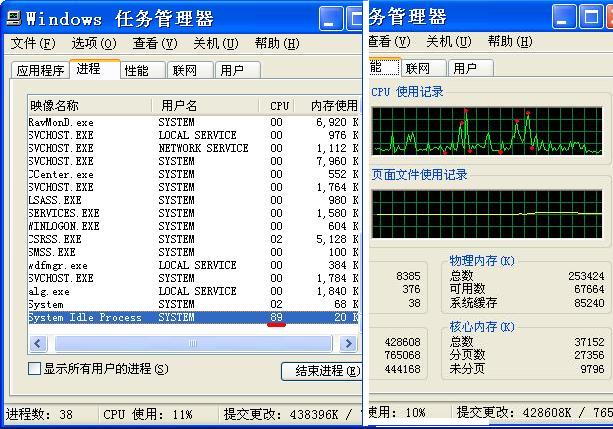Viewport: 613px width, 429px height.
Task: Click the horizontal scrollbar left arrow
Action: (x=38, y=344)
